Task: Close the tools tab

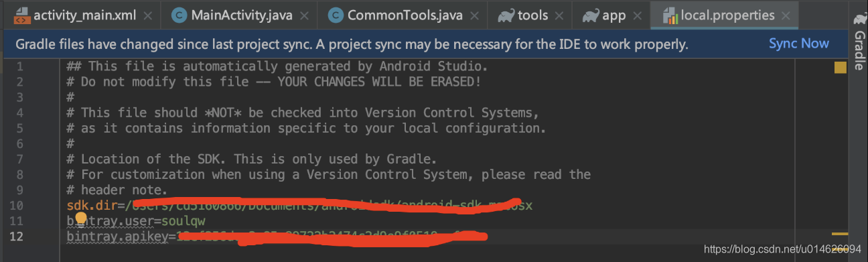Action: (x=559, y=15)
